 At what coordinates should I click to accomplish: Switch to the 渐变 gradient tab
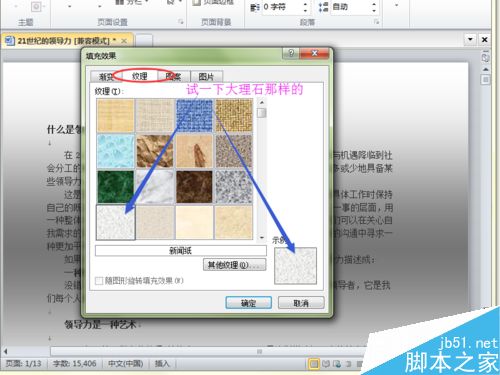[x=105, y=77]
